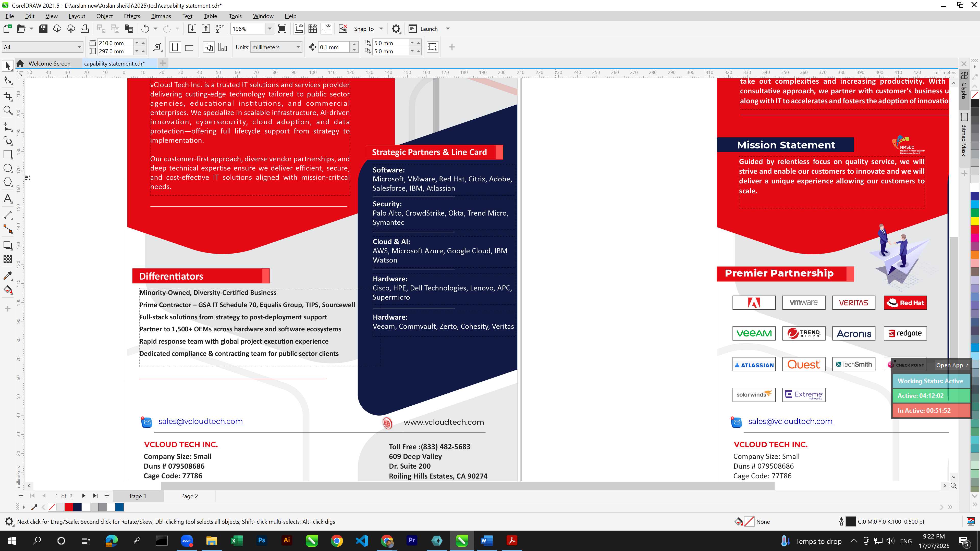Toggle Show guidelines button

[326, 29]
